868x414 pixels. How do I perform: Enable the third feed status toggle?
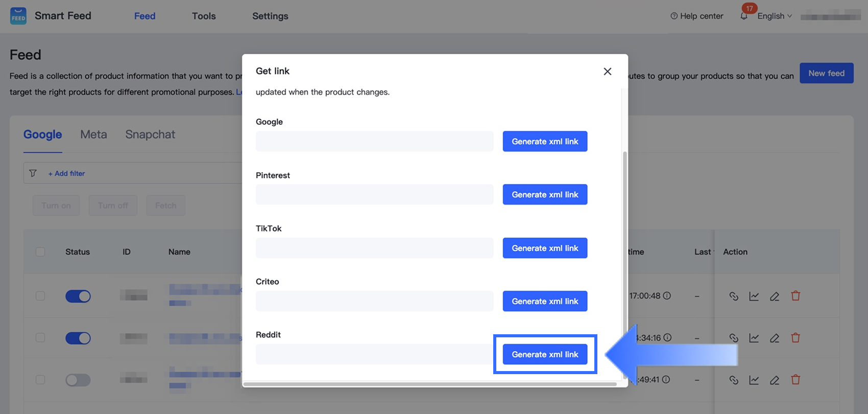pyautogui.click(x=78, y=380)
